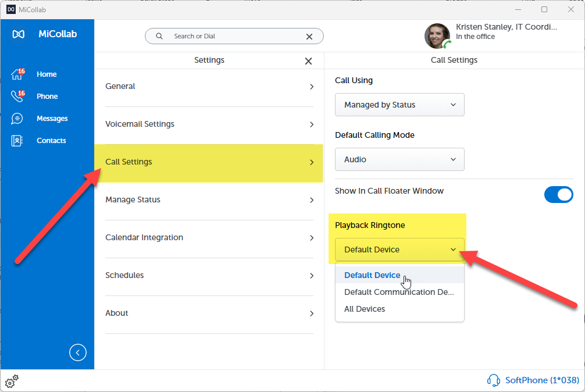Expand Calendar Integration settings chevron
This screenshot has height=392, width=585.
pyautogui.click(x=312, y=238)
